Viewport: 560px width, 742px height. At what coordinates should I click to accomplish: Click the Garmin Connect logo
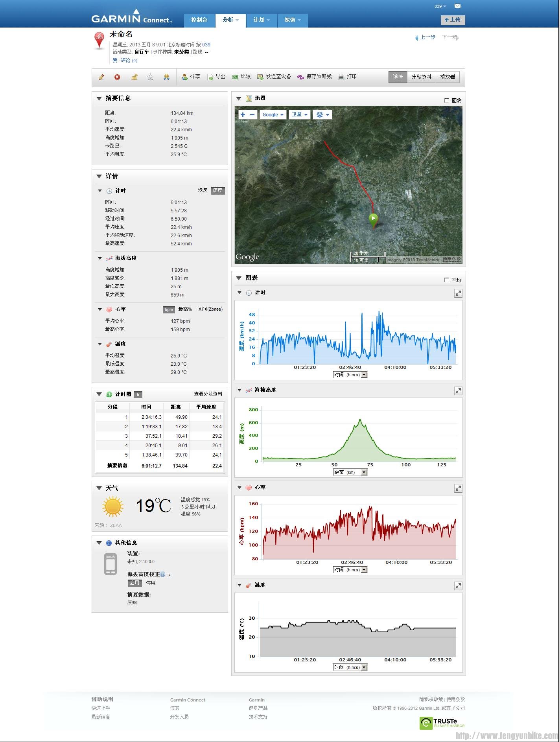pyautogui.click(x=132, y=17)
